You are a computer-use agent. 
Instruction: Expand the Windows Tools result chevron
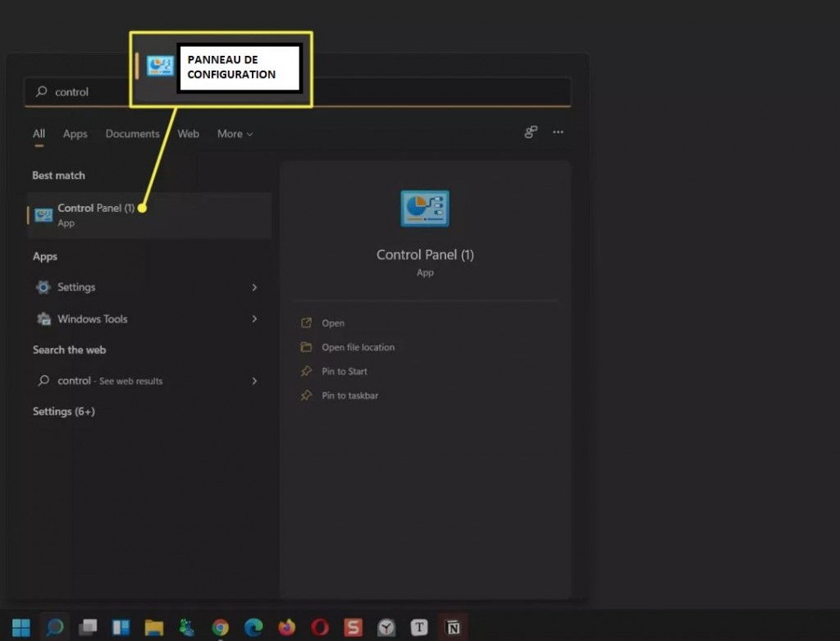[254, 319]
